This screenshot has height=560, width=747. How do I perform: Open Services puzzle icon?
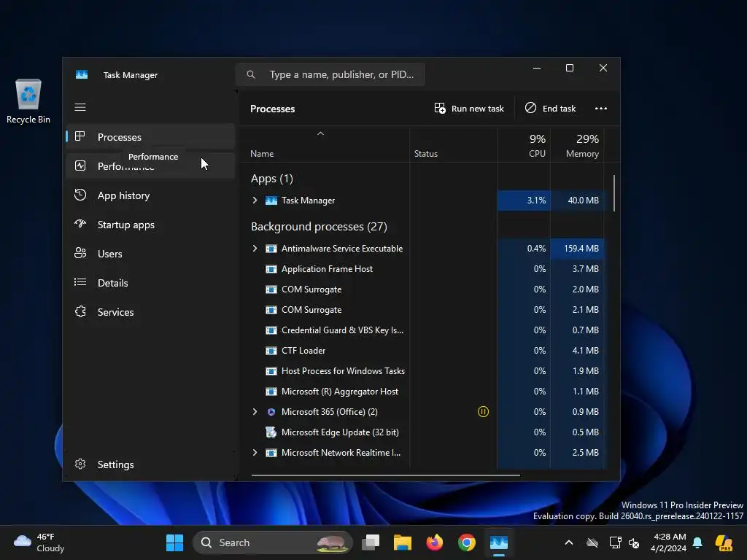tap(80, 311)
